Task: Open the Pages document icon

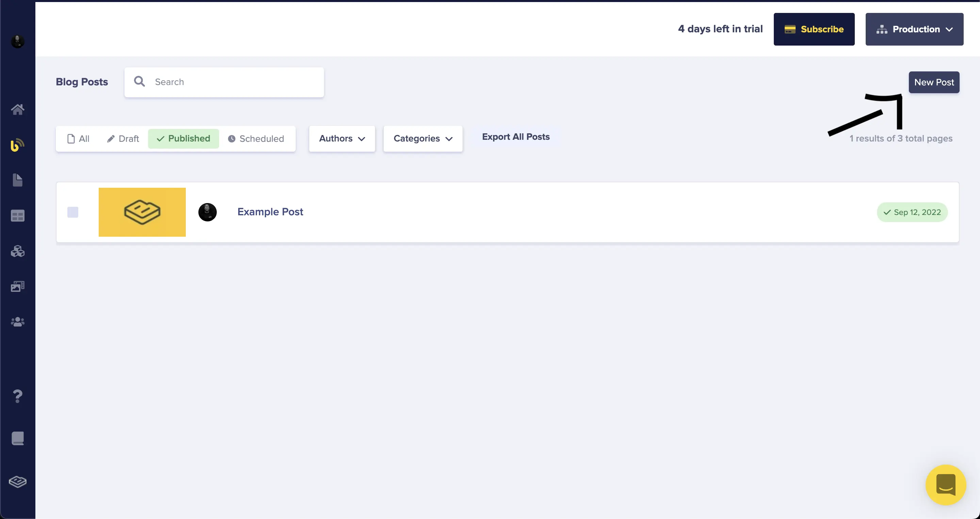Action: 17,180
